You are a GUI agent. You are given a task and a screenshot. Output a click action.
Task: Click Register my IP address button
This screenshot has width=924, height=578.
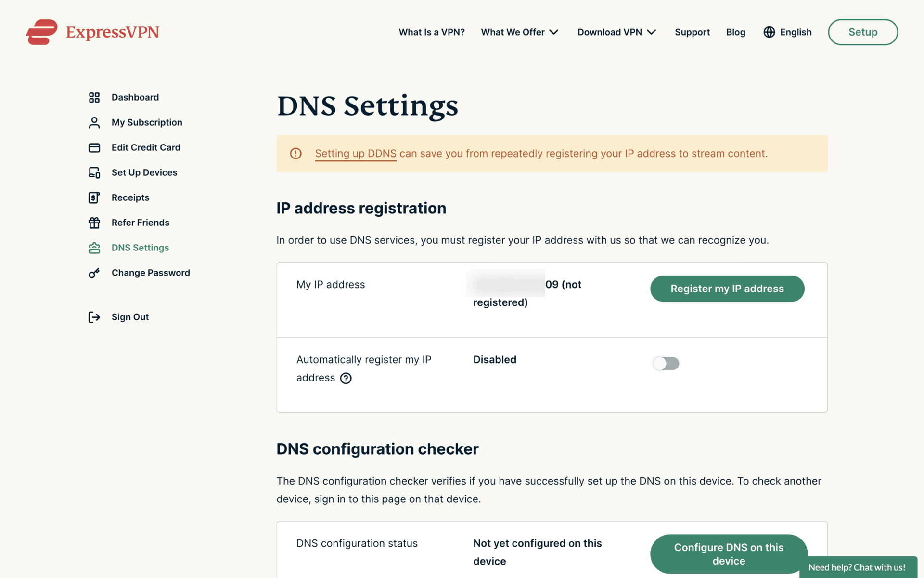tap(727, 289)
